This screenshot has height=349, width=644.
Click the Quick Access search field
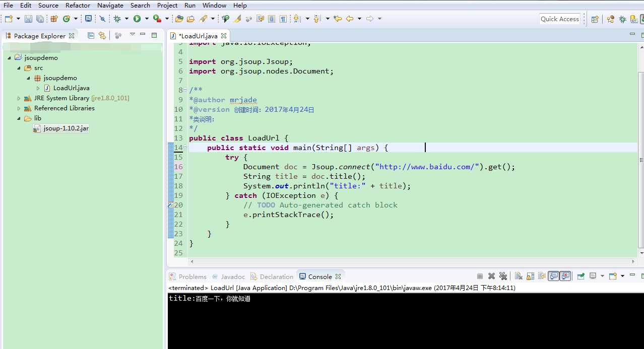tap(560, 19)
